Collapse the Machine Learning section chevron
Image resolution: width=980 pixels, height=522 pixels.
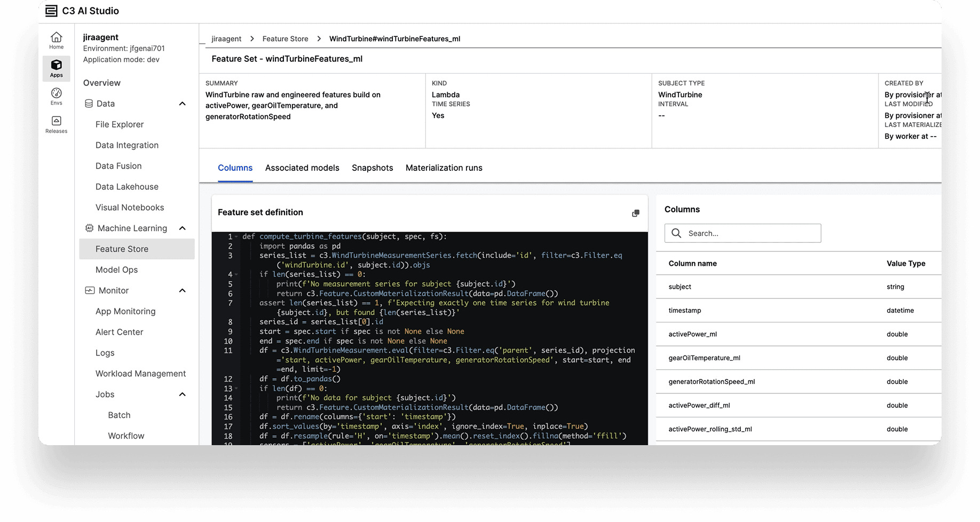[182, 228]
